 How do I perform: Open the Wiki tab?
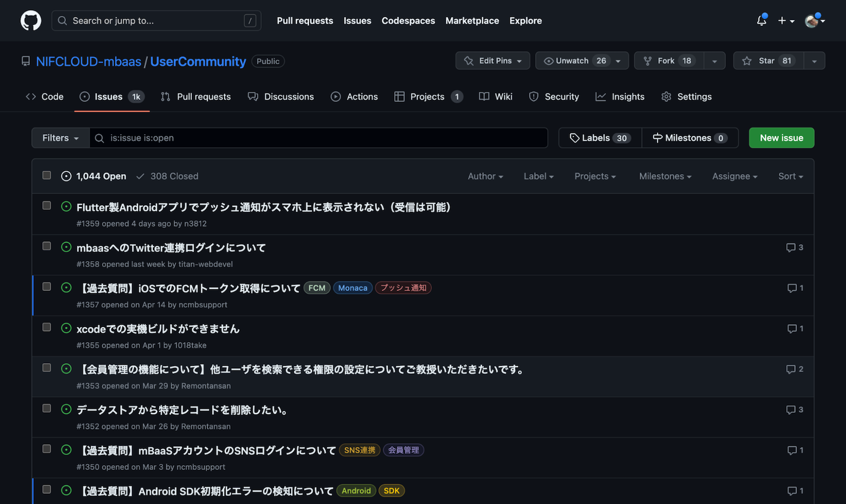(x=496, y=97)
